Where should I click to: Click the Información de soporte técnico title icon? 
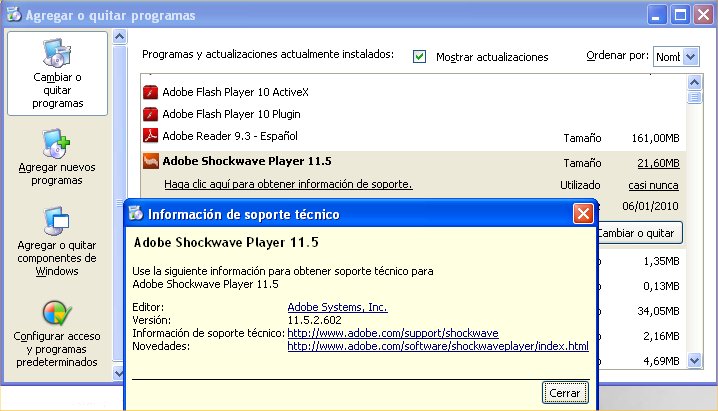pos(136,213)
